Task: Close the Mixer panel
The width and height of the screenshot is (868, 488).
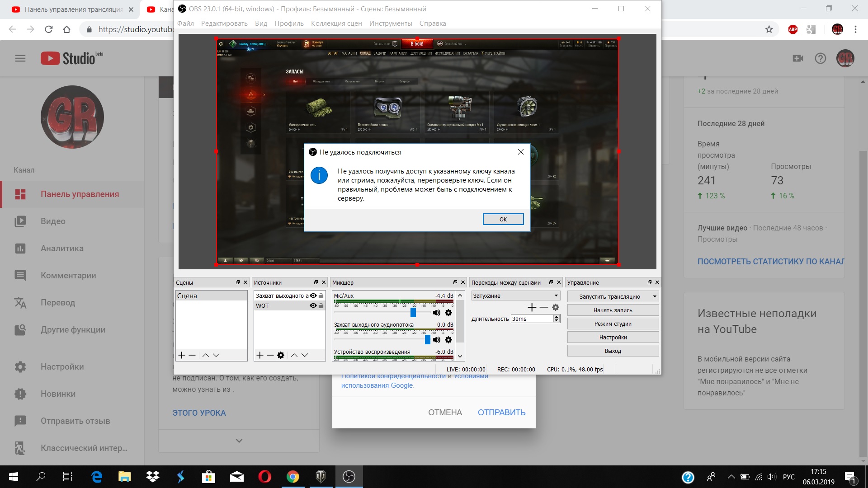Action: (463, 282)
